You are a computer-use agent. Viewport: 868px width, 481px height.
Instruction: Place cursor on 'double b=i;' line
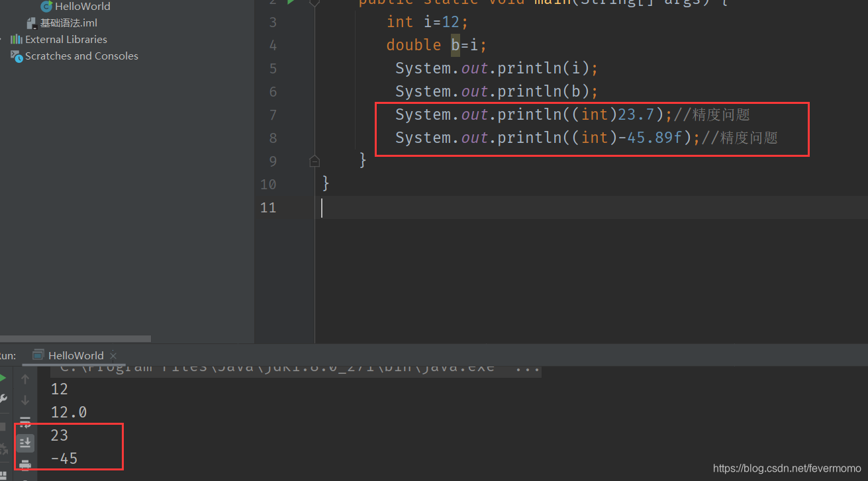click(x=436, y=45)
